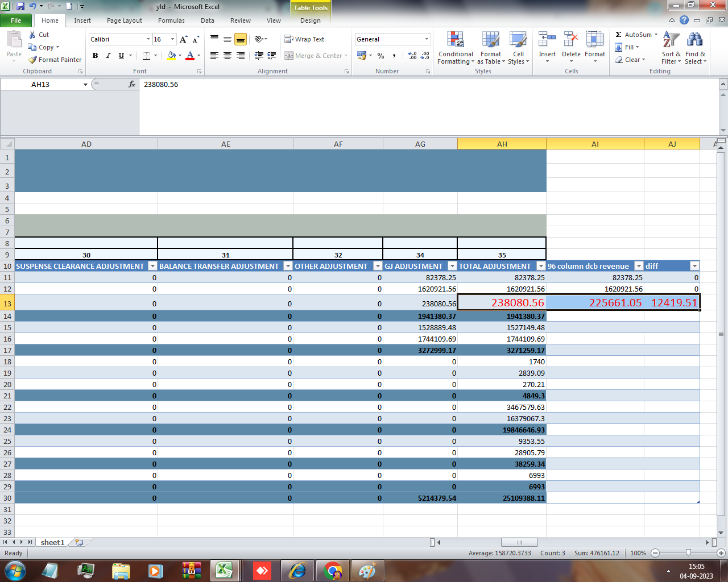Open Fill options button
Screen dimensions: 728x582
(627, 47)
